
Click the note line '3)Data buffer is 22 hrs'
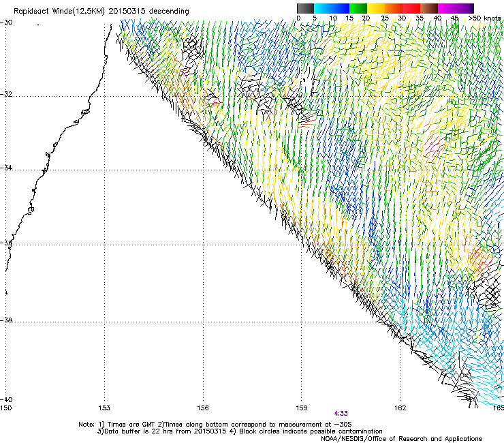pyautogui.click(x=240, y=431)
